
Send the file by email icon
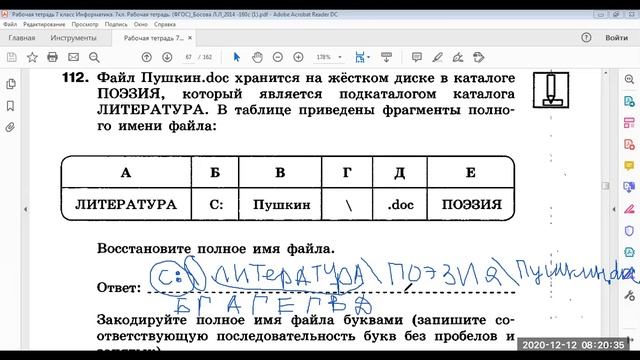pyautogui.click(x=73, y=57)
